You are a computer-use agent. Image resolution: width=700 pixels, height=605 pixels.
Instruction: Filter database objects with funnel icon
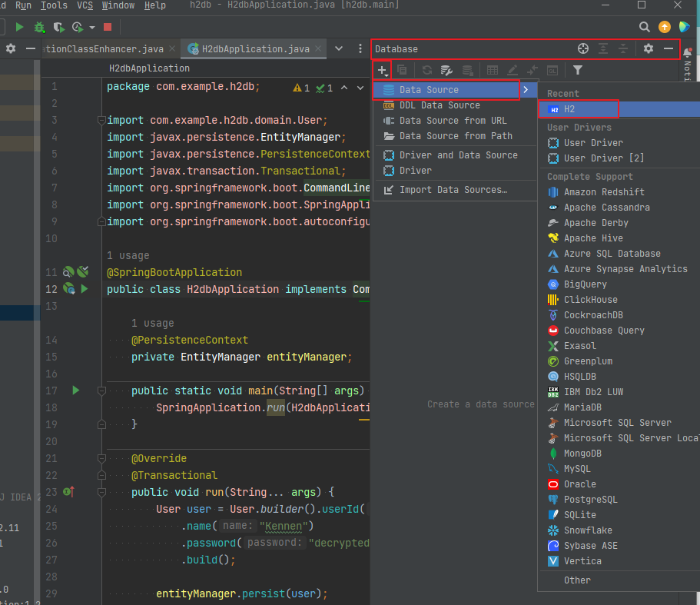pos(578,70)
